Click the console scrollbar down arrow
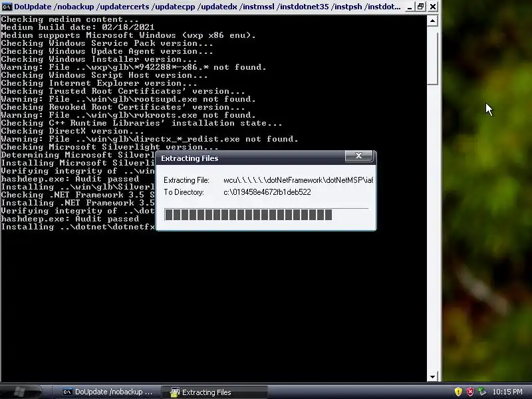This screenshot has height=399, width=532. pos(432,376)
